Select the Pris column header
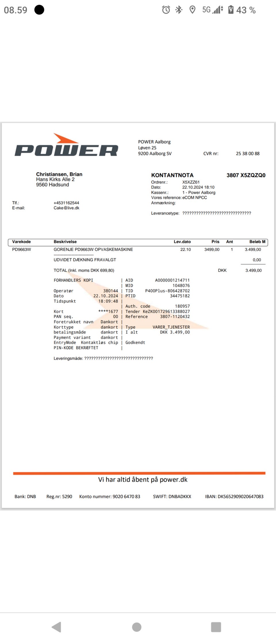This screenshot has height=644, width=276. pyautogui.click(x=215, y=242)
